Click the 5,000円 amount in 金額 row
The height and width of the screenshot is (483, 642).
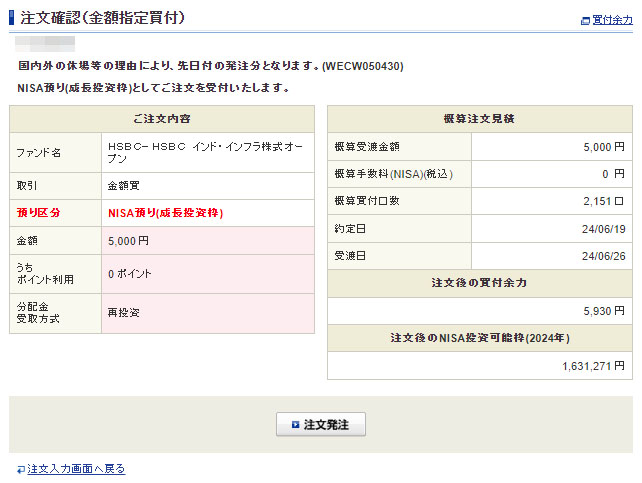[x=128, y=241]
